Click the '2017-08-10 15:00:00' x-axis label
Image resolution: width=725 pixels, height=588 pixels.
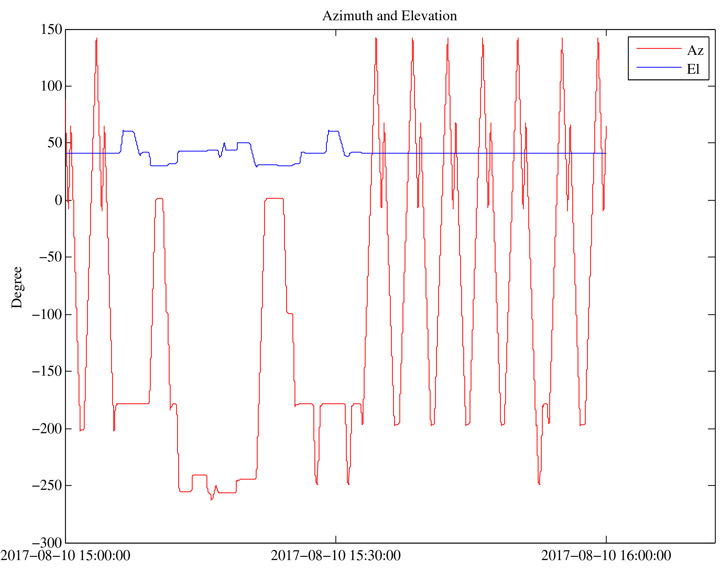pos(65,556)
